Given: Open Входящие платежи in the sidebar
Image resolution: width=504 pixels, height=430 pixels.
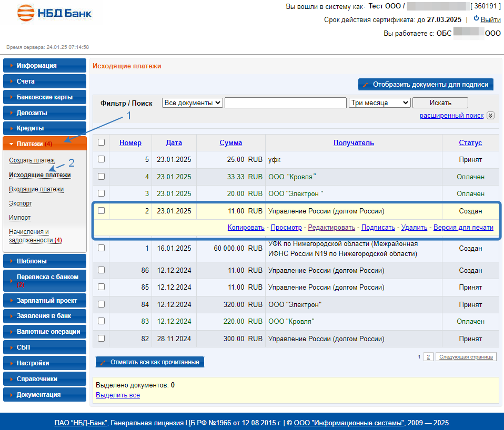Looking at the screenshot, I should (x=36, y=189).
